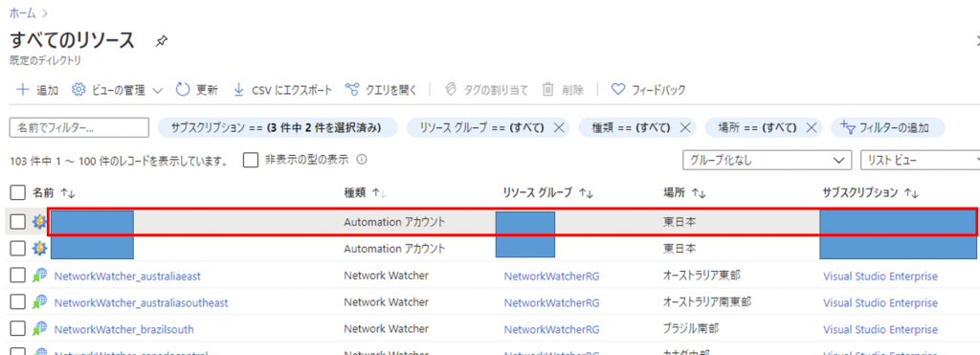Viewport: 980px width, 355px height.
Task: Click the 名前でフィルター input field
Action: point(79,127)
